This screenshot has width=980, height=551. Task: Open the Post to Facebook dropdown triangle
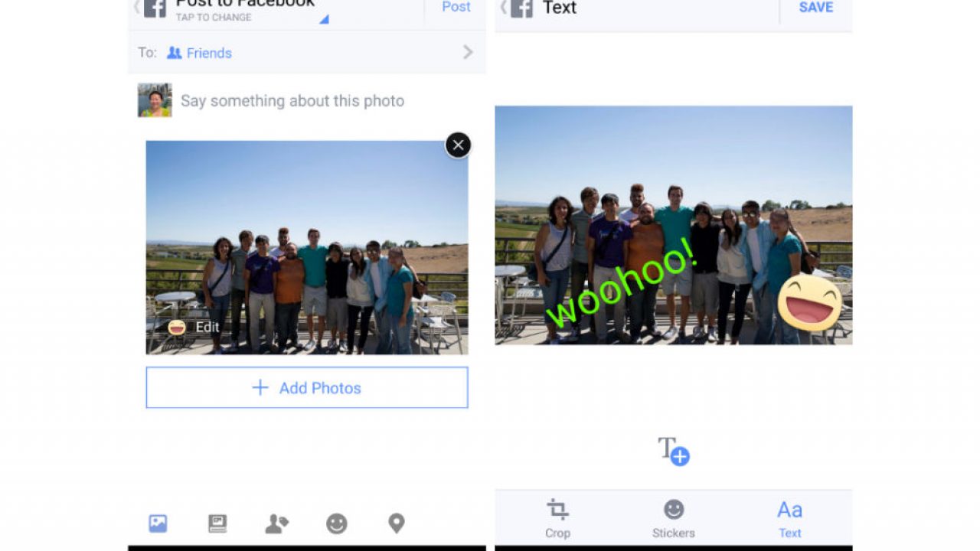[x=324, y=19]
